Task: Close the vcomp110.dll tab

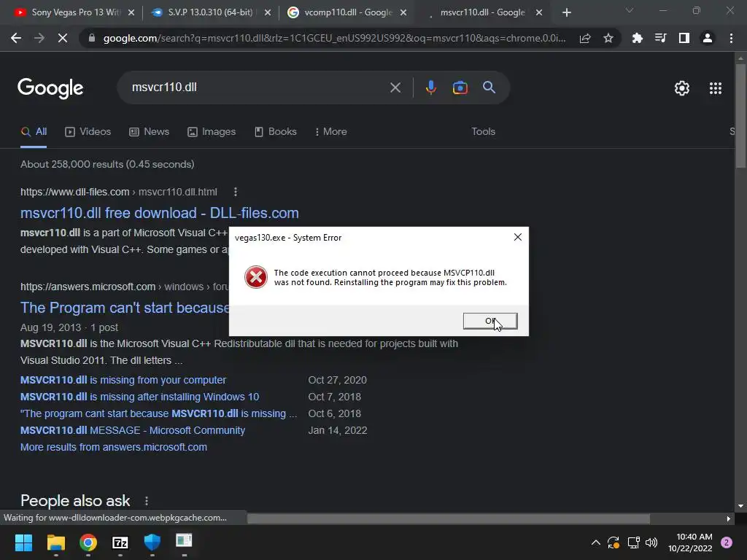Action: (403, 12)
